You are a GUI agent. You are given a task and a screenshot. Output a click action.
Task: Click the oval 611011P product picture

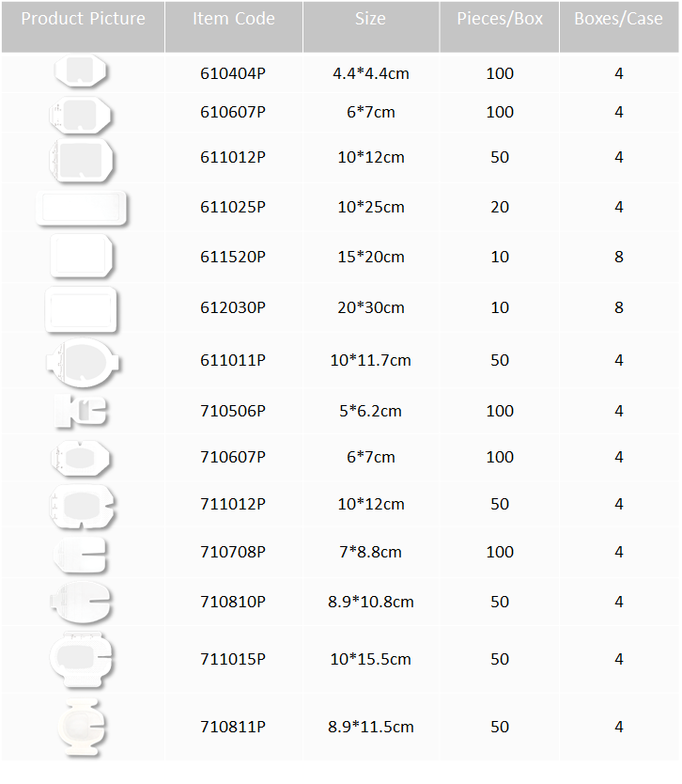[x=83, y=363]
